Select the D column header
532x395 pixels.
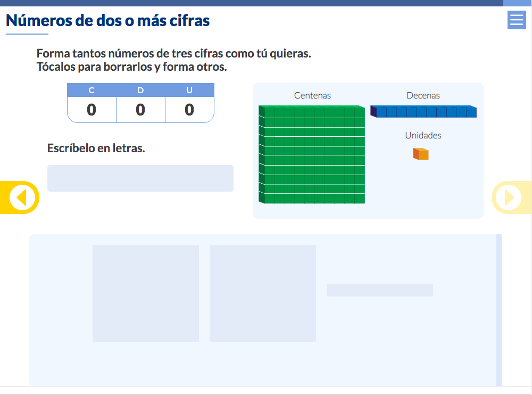[x=140, y=90]
